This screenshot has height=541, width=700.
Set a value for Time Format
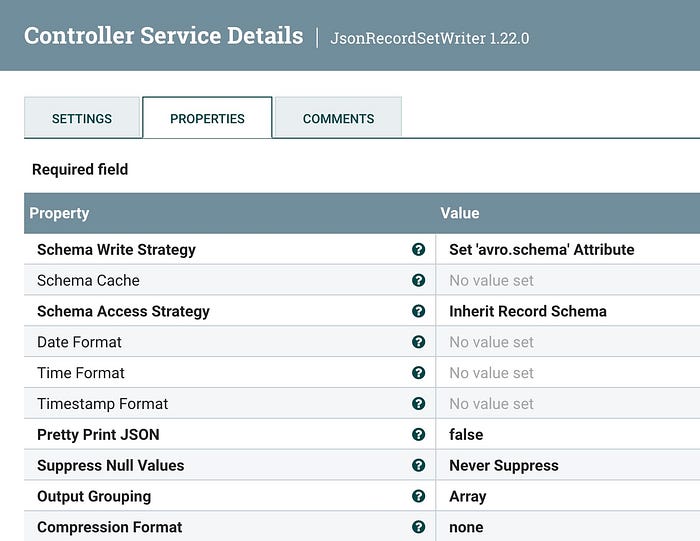(491, 373)
